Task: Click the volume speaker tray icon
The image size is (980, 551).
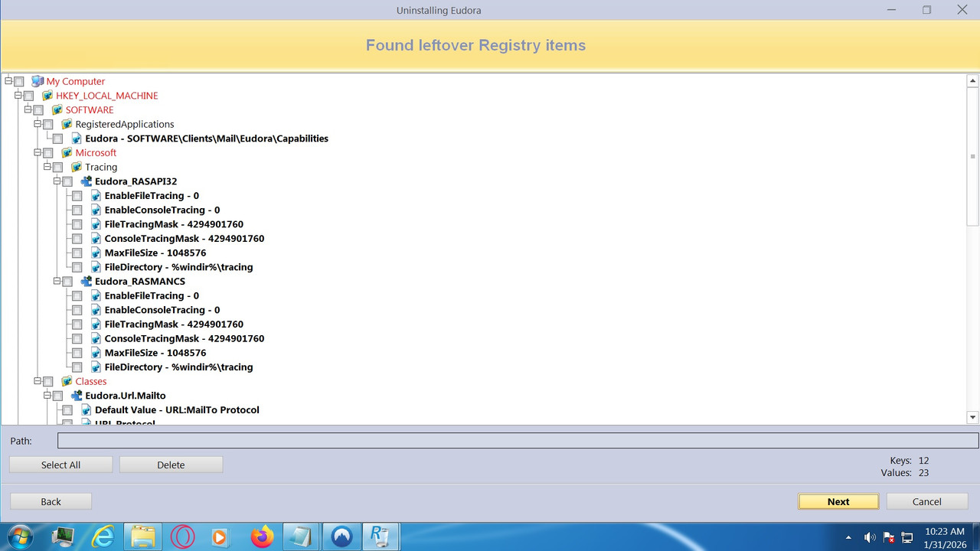Action: (x=870, y=537)
